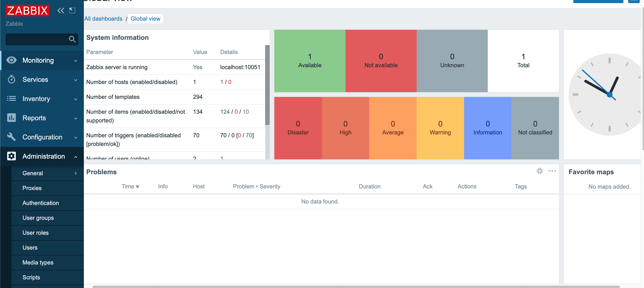
Task: Open Media types menu item
Action: point(38,262)
